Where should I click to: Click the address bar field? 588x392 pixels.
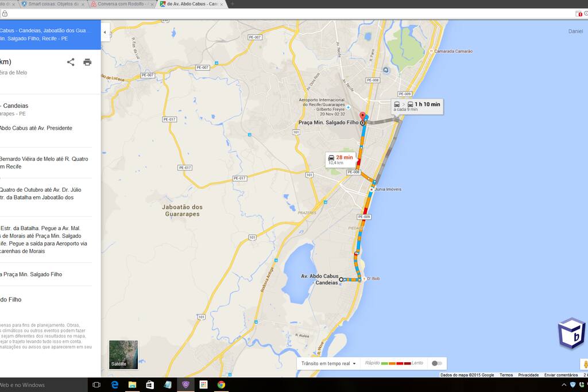(x=289, y=14)
